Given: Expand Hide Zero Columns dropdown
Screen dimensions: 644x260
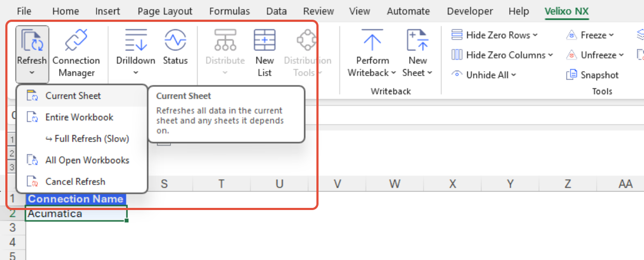Looking at the screenshot, I should coord(550,55).
